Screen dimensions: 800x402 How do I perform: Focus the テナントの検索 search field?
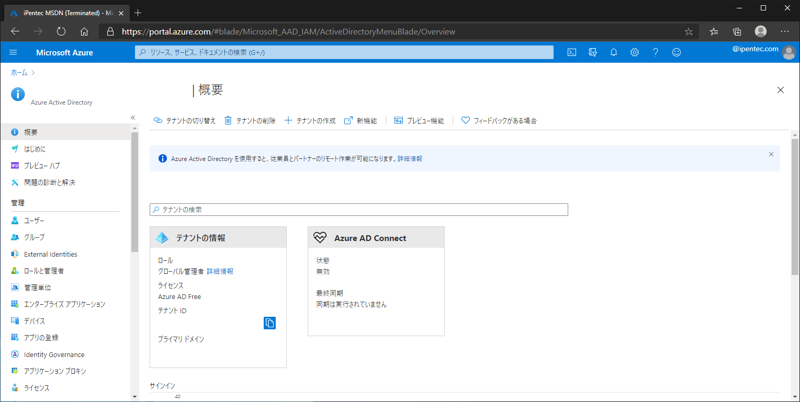click(x=359, y=210)
